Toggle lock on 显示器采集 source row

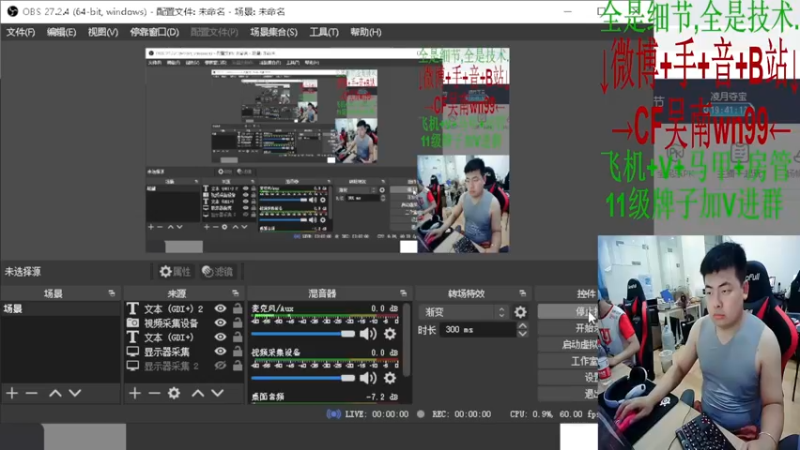[x=238, y=351]
